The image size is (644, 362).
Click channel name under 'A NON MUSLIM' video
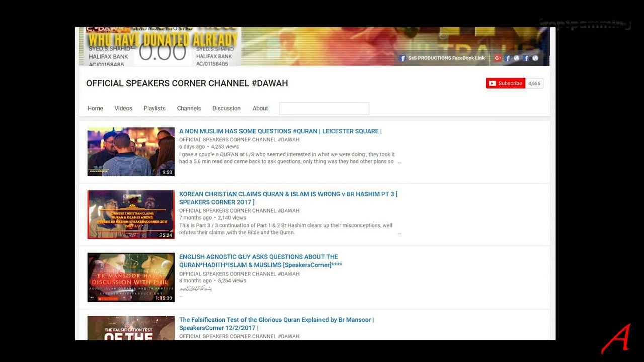coord(239,140)
